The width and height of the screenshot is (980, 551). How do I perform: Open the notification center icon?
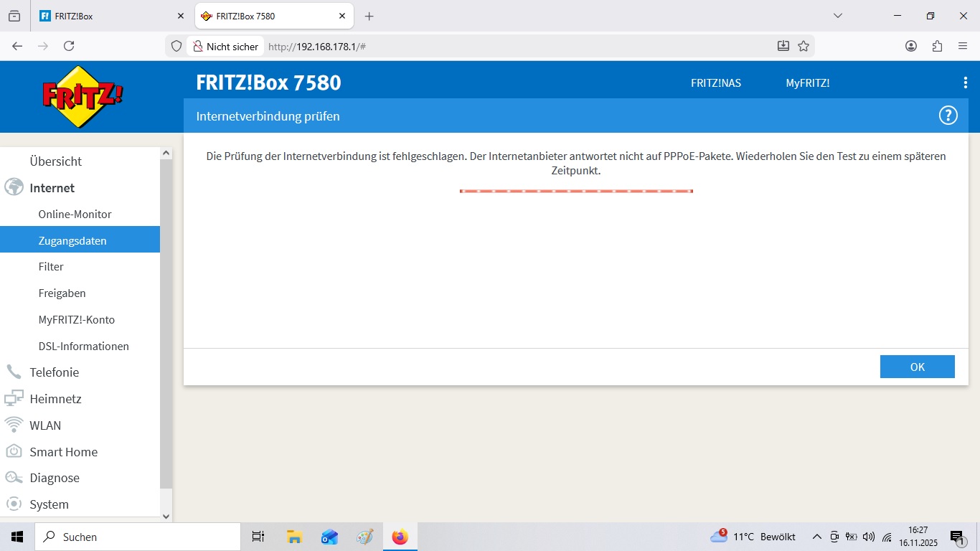pos(957,537)
